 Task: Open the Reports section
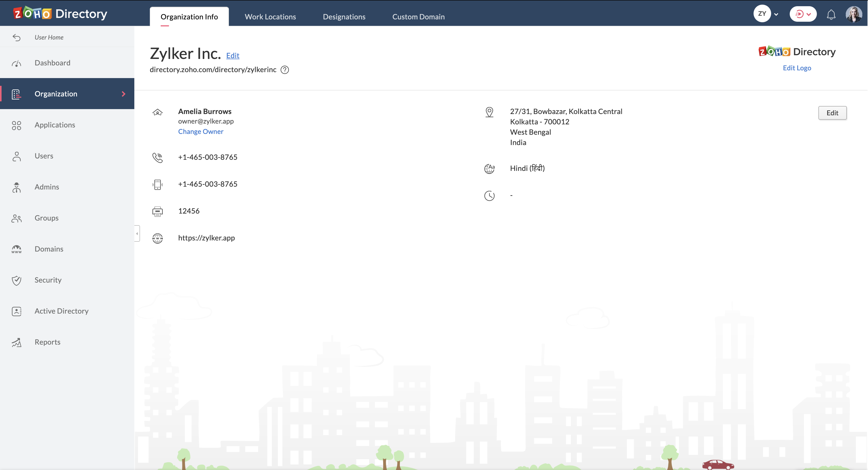click(47, 342)
